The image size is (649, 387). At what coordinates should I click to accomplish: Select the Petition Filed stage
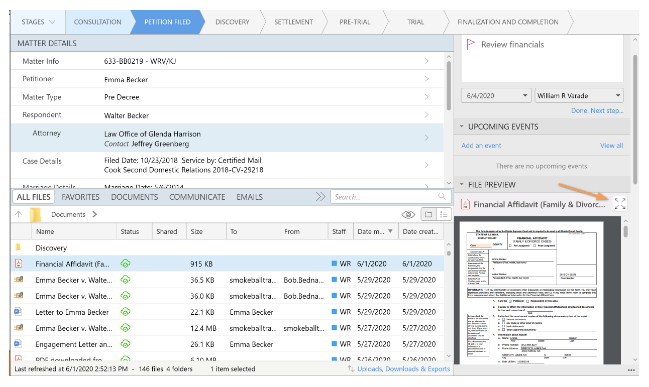coord(167,22)
